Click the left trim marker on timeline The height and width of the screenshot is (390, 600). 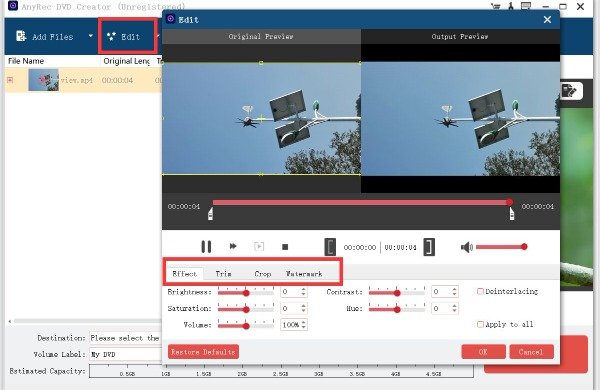[210, 214]
